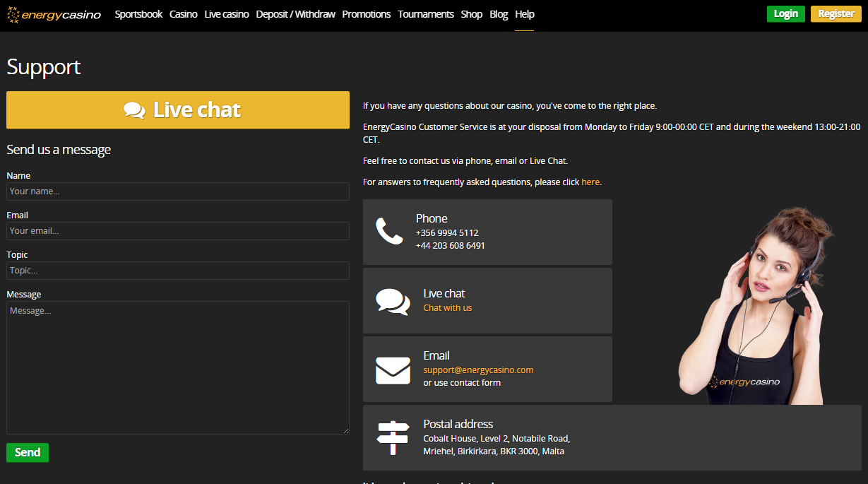Click the support agent photo

(x=757, y=307)
